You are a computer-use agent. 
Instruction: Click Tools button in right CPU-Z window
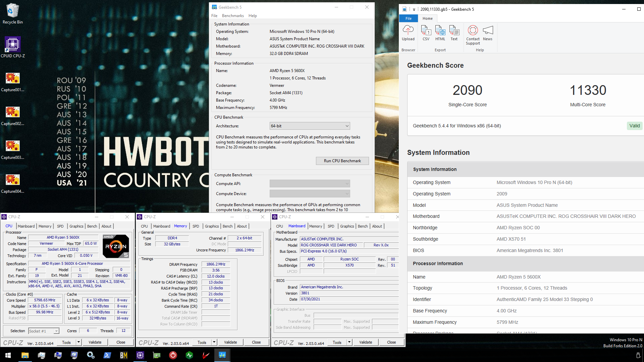[x=337, y=343]
